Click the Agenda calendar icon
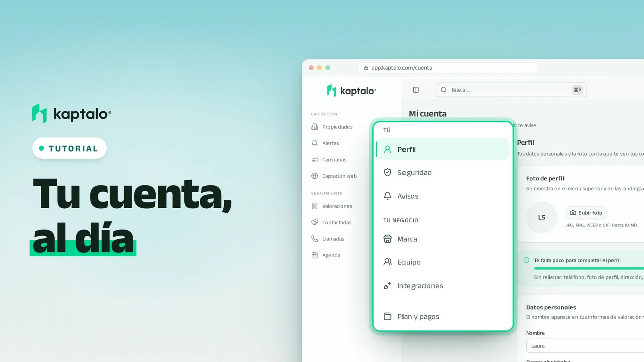 coord(315,255)
